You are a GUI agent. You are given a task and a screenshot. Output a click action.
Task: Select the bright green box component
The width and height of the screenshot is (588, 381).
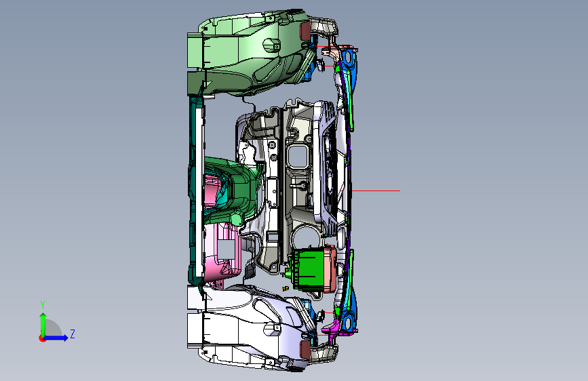[x=310, y=268]
